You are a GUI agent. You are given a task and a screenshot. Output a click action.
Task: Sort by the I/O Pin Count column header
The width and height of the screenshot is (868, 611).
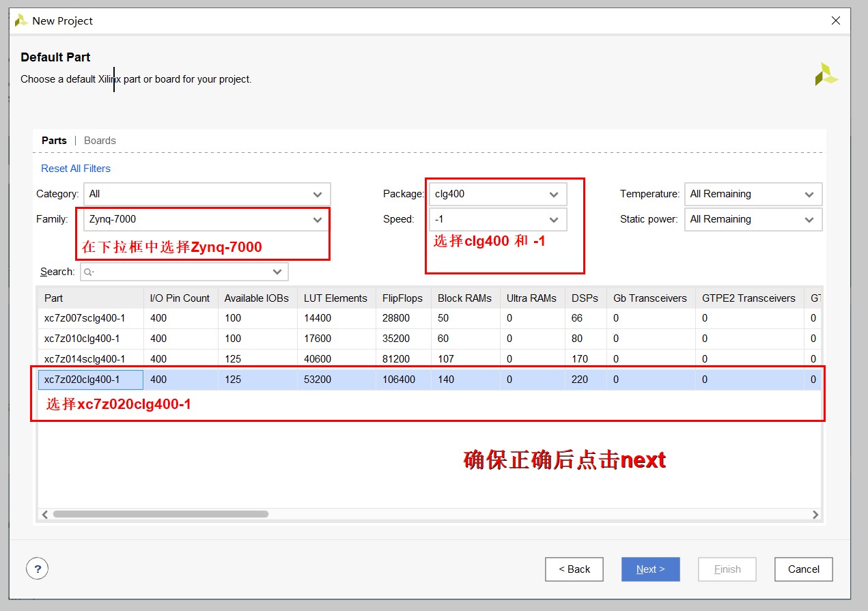tap(180, 298)
